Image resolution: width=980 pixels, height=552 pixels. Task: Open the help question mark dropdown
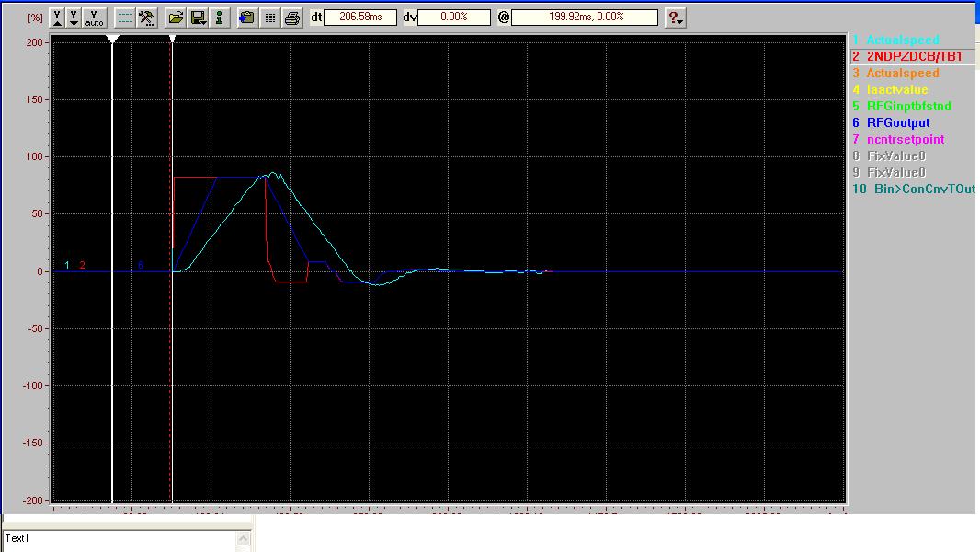point(675,17)
